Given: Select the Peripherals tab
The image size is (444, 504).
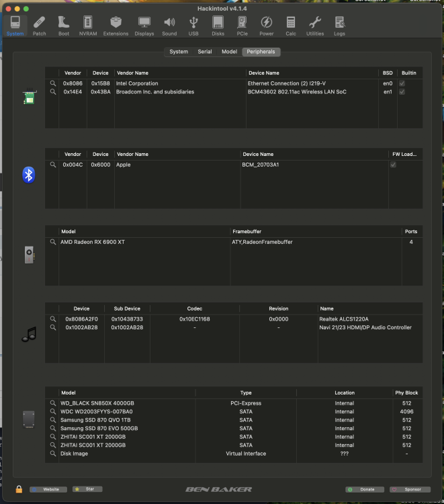Looking at the screenshot, I should 261,52.
